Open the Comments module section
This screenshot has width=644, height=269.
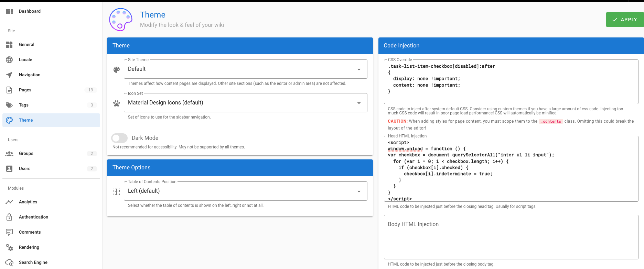pos(30,232)
